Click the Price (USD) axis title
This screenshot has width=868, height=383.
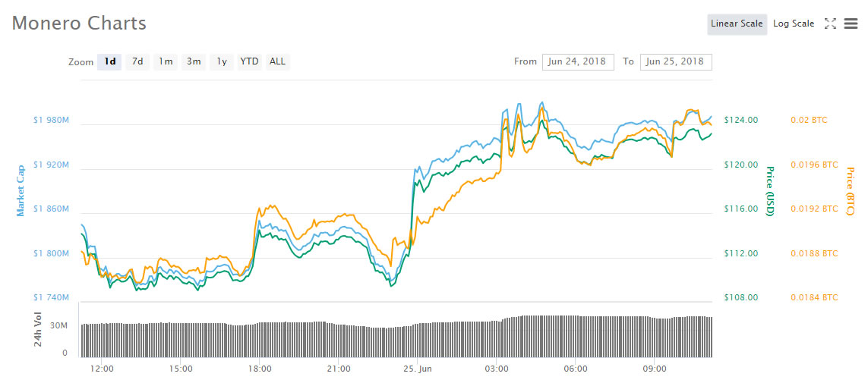[x=769, y=190]
